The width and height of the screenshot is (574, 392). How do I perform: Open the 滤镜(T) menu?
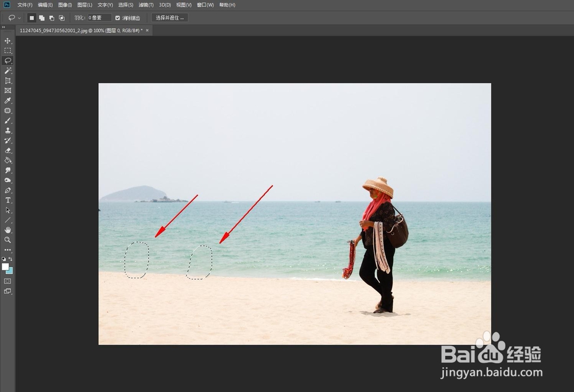(146, 5)
